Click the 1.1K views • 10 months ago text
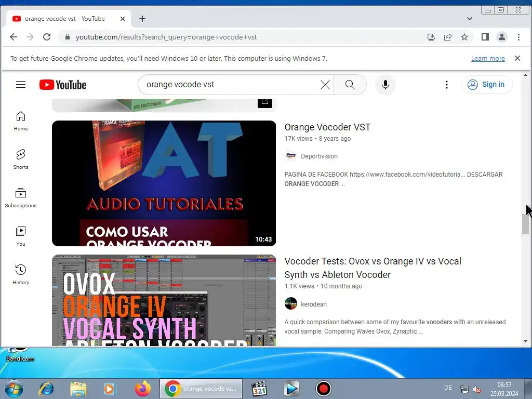This screenshot has width=532, height=399. (x=323, y=286)
